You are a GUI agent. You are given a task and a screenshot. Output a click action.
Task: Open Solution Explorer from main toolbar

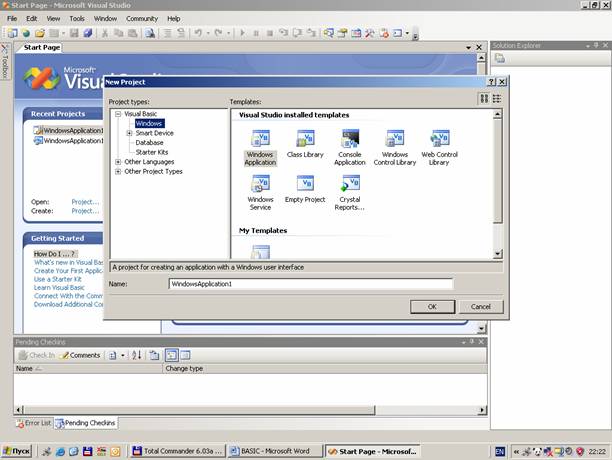(x=329, y=33)
